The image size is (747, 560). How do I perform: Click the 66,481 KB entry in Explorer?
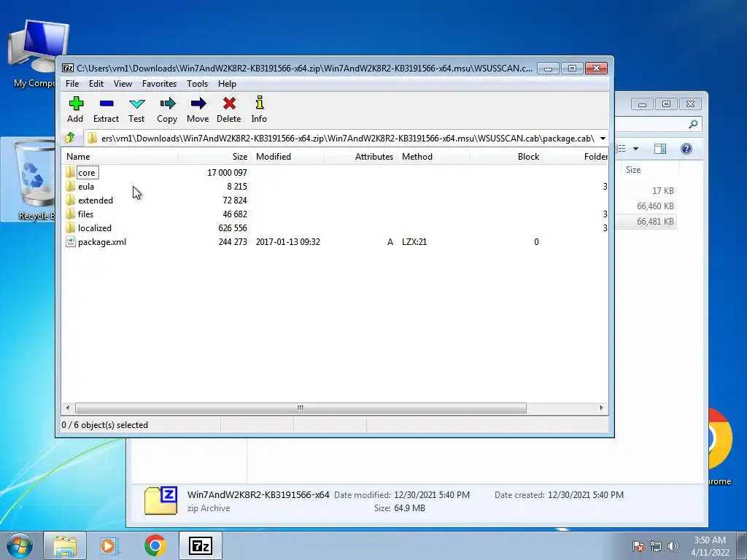tap(655, 222)
